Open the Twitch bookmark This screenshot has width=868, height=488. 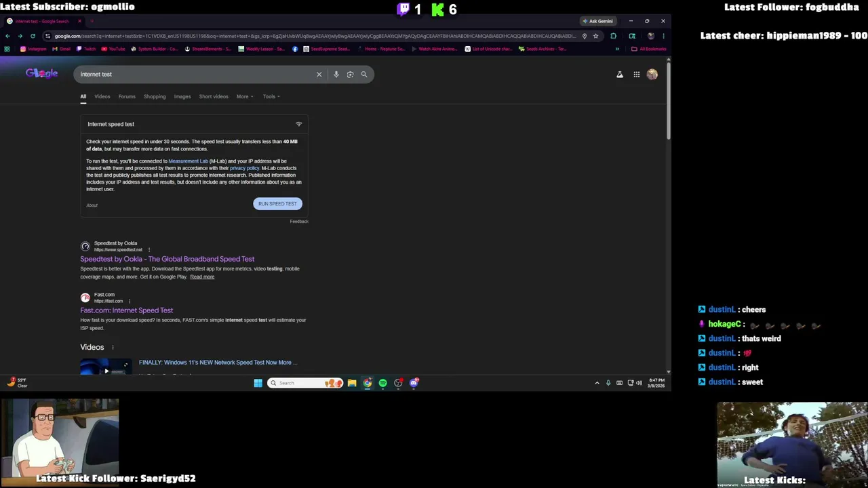[86, 49]
